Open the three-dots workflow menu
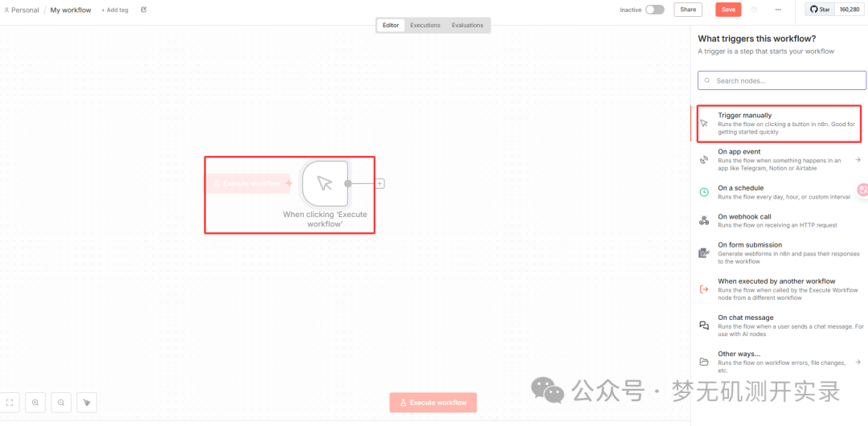This screenshot has height=426, width=868. (x=778, y=10)
